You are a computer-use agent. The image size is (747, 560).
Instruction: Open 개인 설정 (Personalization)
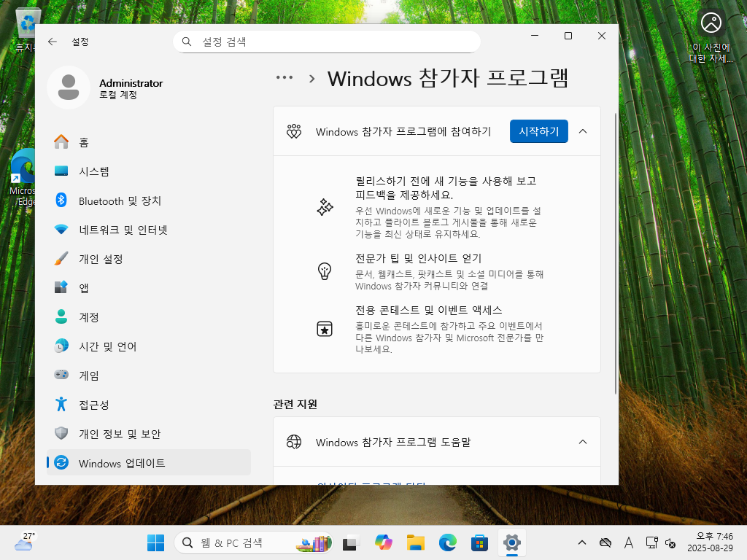[149, 259]
